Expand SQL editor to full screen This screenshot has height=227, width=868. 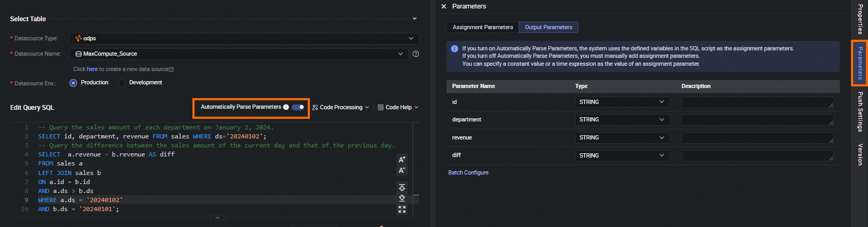(402, 209)
